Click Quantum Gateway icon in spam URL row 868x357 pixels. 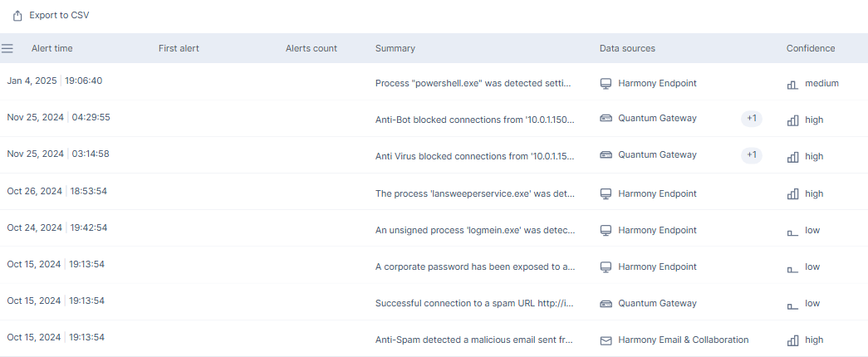pyautogui.click(x=606, y=303)
